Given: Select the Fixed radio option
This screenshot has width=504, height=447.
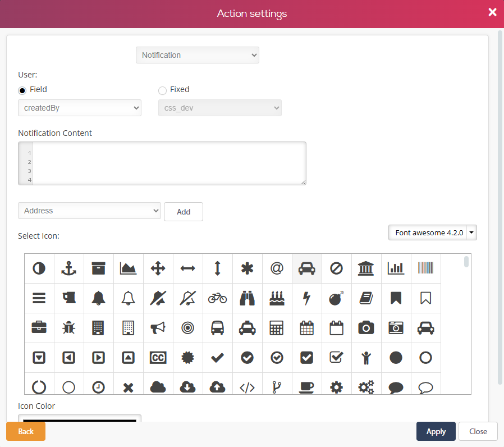Looking at the screenshot, I should pyautogui.click(x=163, y=90).
